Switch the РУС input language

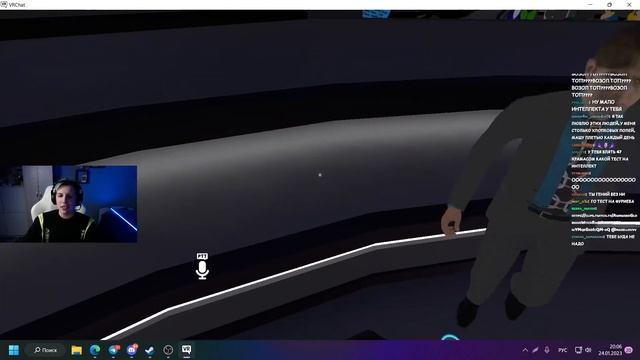pyautogui.click(x=562, y=350)
